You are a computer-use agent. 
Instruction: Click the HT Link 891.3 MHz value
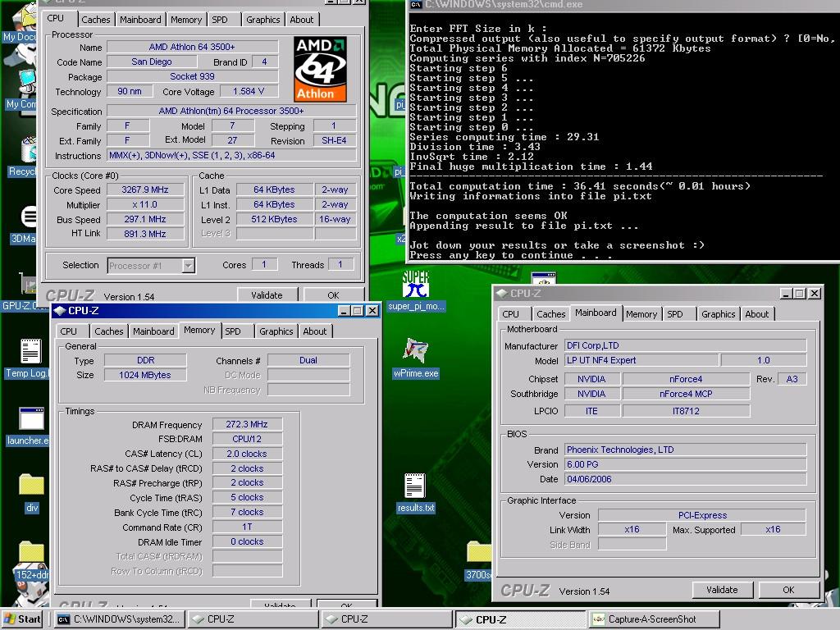click(x=145, y=234)
